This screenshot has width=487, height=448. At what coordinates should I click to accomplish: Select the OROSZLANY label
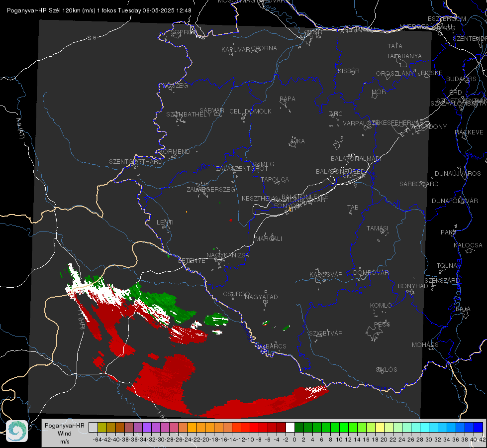395,74
